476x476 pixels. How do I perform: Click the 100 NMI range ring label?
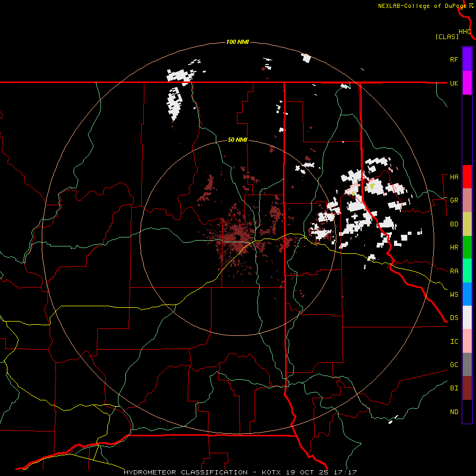point(237,42)
